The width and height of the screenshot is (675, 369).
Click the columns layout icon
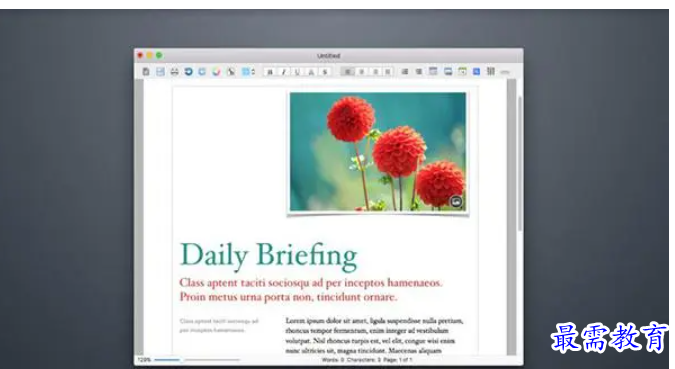491,71
